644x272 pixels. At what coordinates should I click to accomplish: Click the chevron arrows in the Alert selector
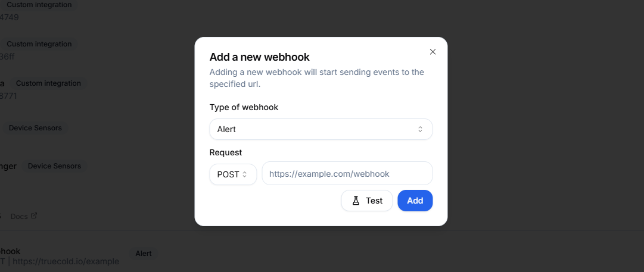[420, 129]
